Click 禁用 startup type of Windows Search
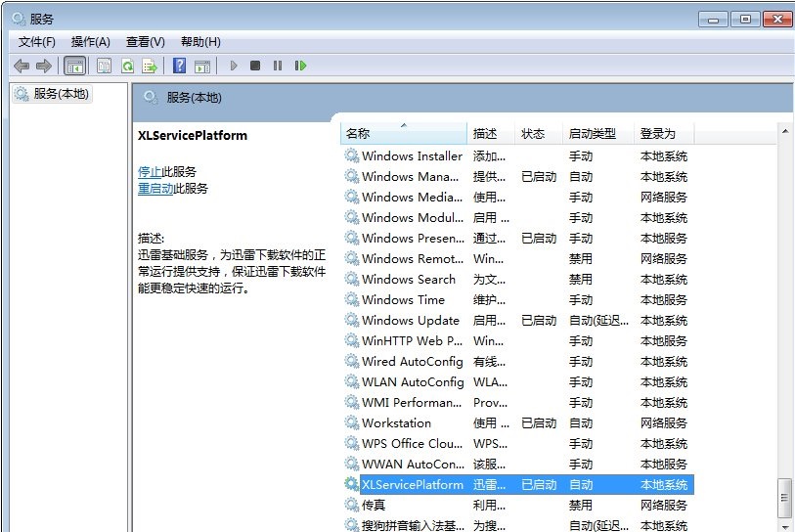 click(x=581, y=280)
